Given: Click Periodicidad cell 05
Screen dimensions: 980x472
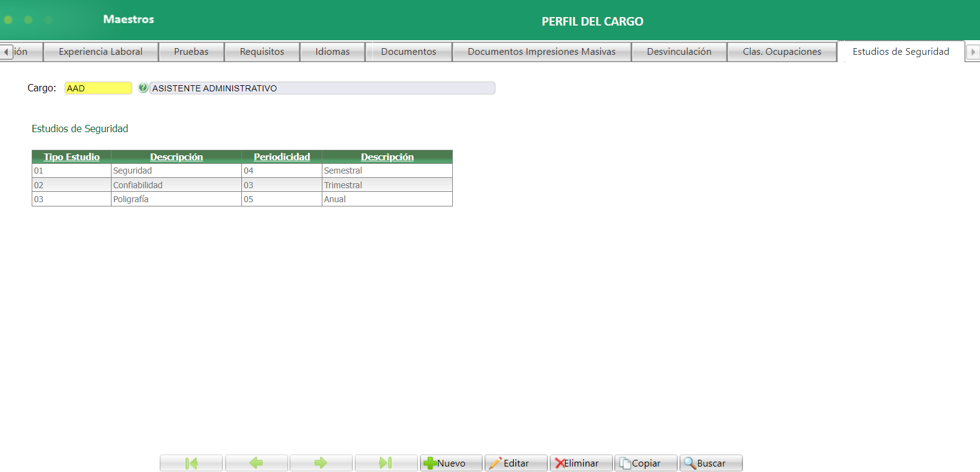Looking at the screenshot, I should tap(282, 199).
